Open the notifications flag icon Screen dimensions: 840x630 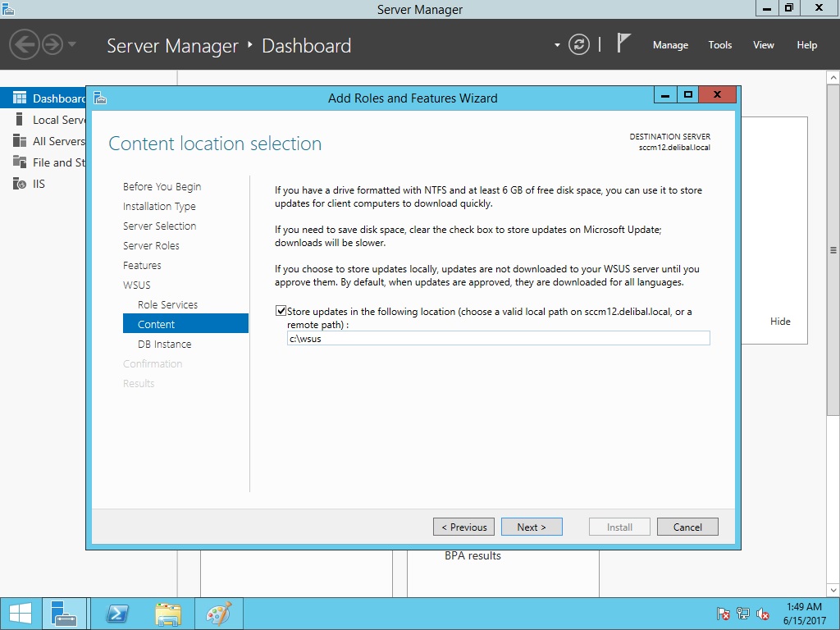pos(623,44)
